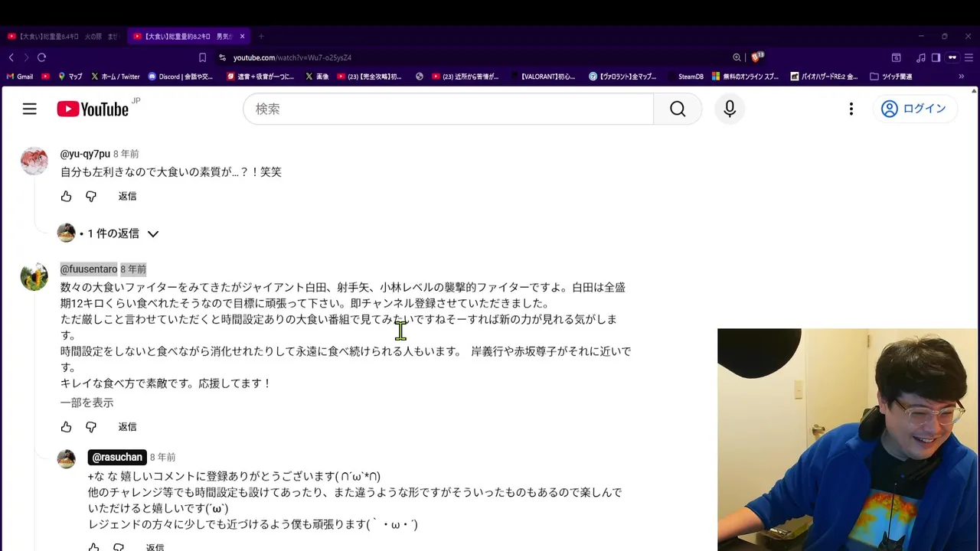Click the 8 年前 timestamp of @yu-qy7pu

point(126,154)
